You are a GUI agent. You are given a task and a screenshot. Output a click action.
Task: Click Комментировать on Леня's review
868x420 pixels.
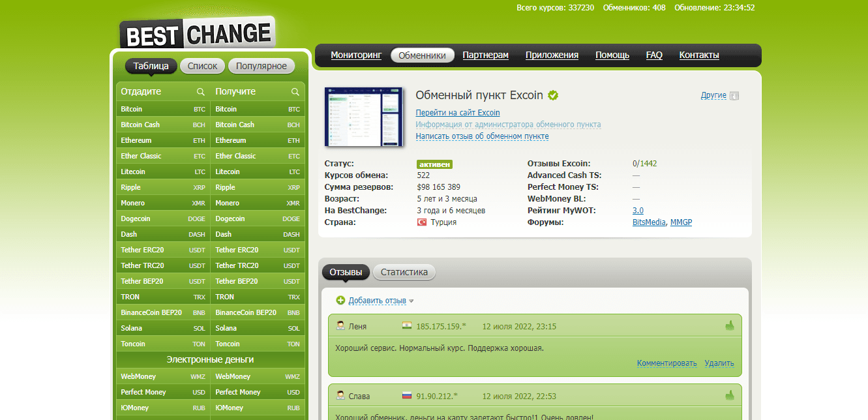[x=666, y=363]
